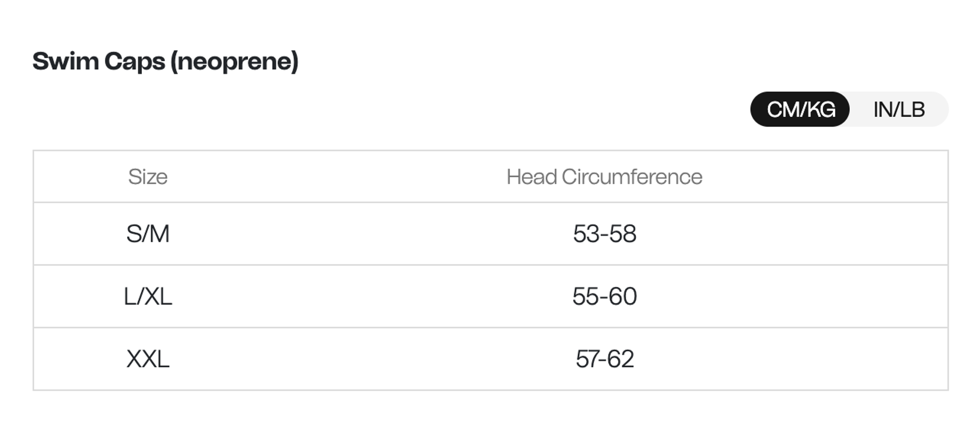This screenshot has height=423, width=980.
Task: Switch units to IN/LB
Action: 898,110
